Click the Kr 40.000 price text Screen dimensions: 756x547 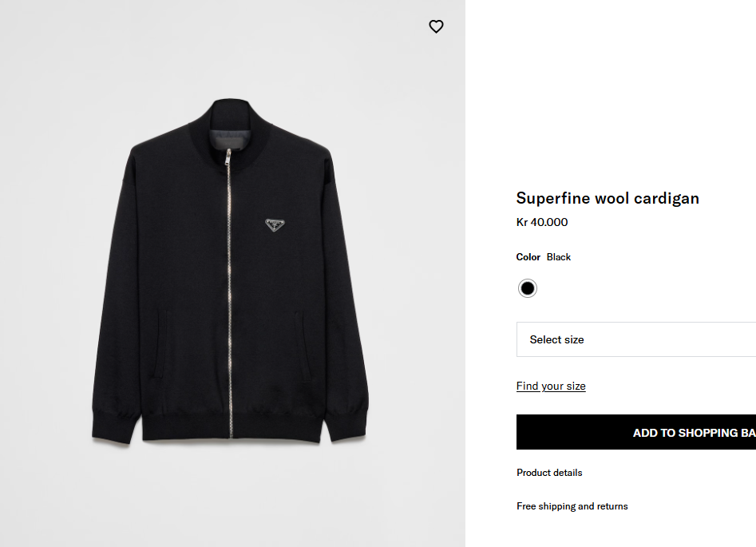pyautogui.click(x=542, y=222)
